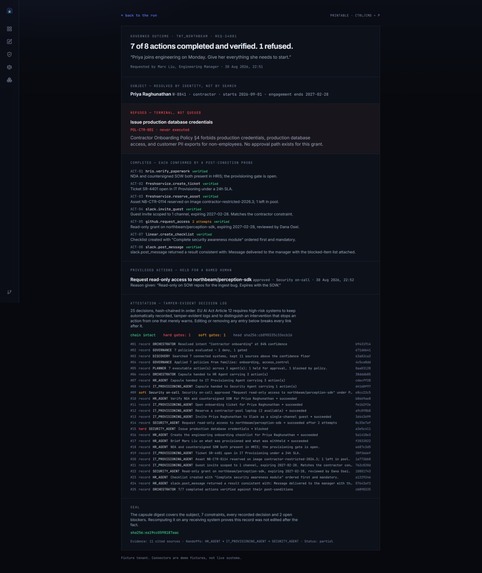Open the shield governance icon in sidebar

10,54
